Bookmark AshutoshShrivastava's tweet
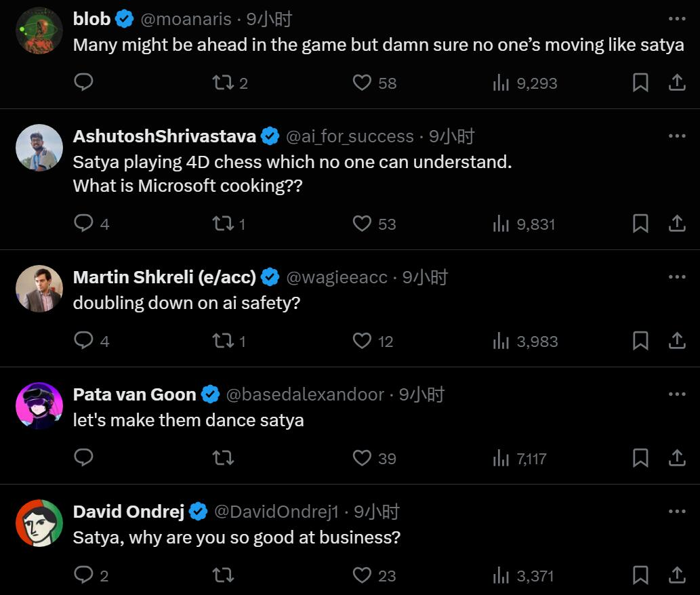The image size is (700, 595). pyautogui.click(x=640, y=224)
